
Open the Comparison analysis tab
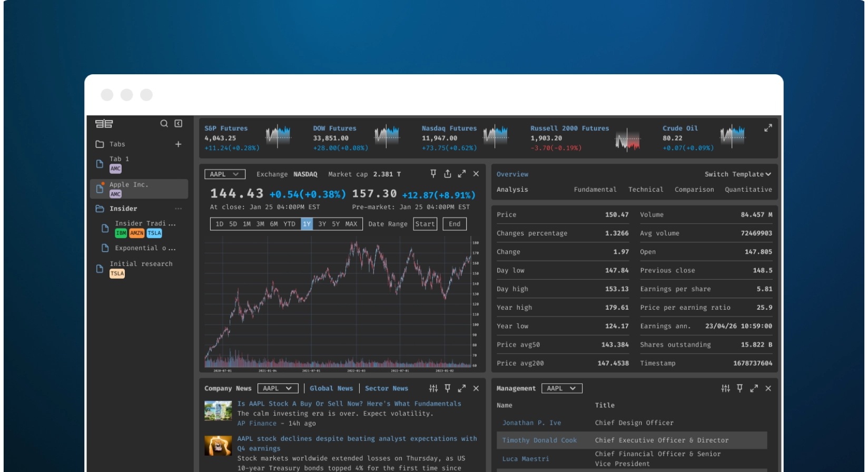pos(694,190)
